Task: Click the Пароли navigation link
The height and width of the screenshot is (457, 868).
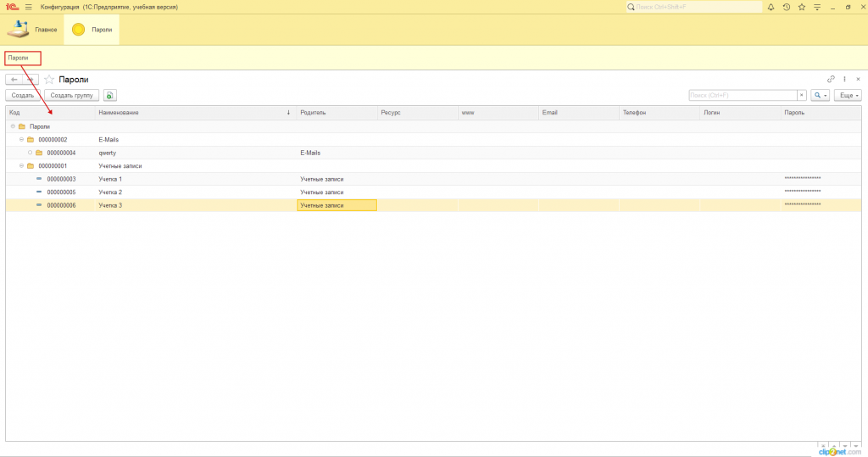Action: click(x=19, y=58)
